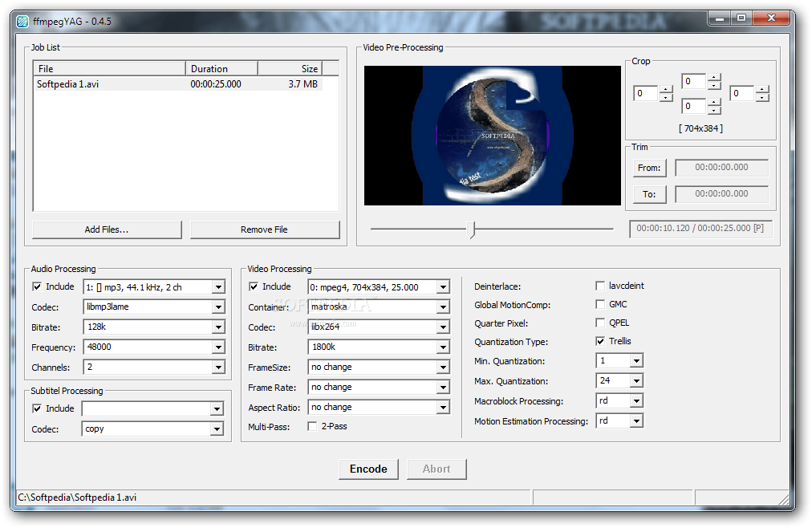Open video Codec dropdown libx264
Image resolution: width=812 pixels, height=528 pixels.
pos(443,327)
